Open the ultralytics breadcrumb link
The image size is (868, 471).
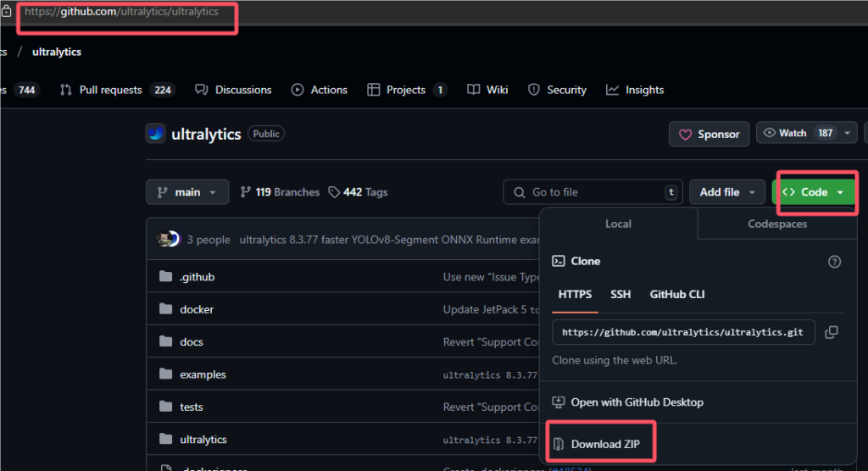(57, 52)
